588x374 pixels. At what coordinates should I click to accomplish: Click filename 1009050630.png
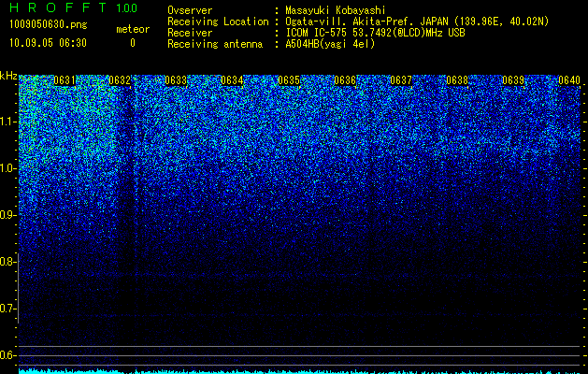tap(49, 24)
